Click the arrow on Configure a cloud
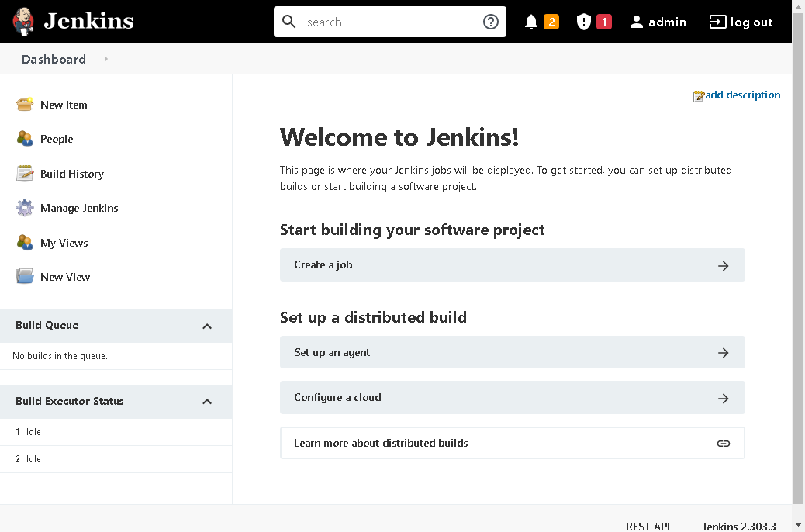Screen dimensions: 805x532 (724, 399)
